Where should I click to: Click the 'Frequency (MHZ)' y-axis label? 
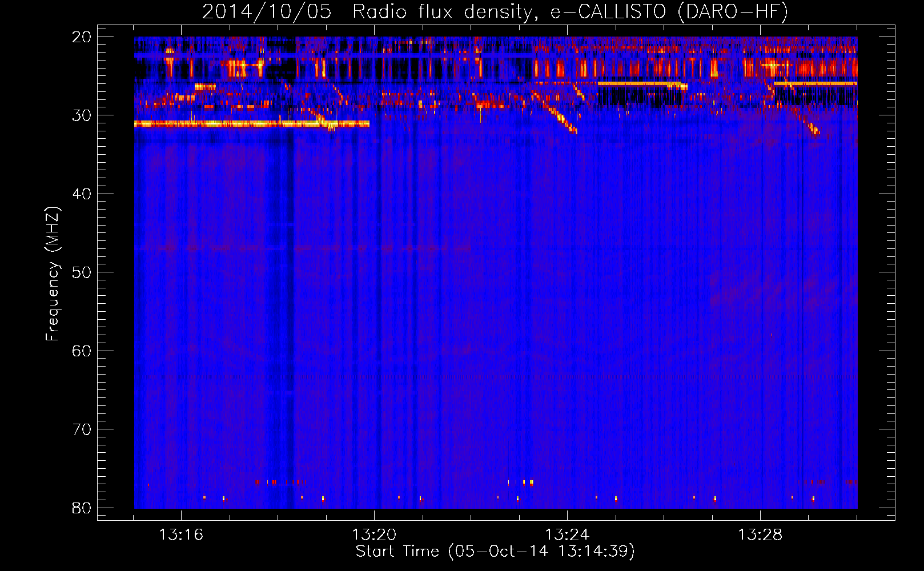(53, 274)
